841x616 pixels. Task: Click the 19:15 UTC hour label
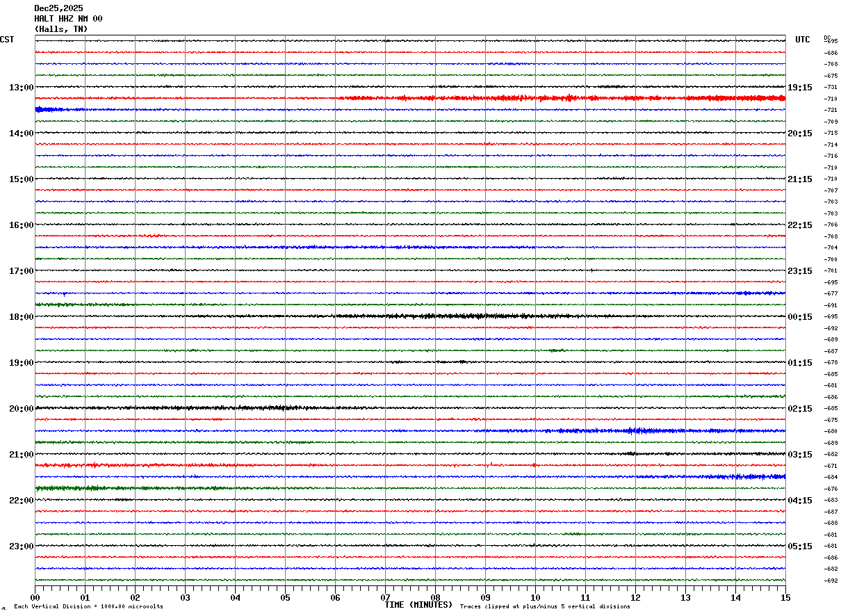800,88
